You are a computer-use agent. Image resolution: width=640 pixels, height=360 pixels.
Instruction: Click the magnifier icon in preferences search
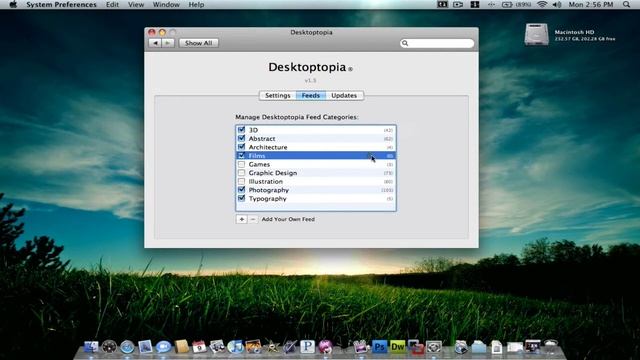(x=405, y=43)
